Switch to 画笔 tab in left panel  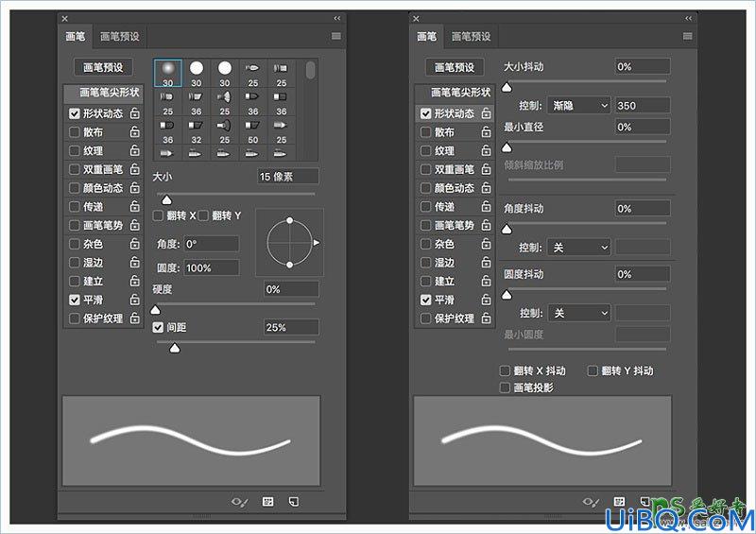pos(76,36)
